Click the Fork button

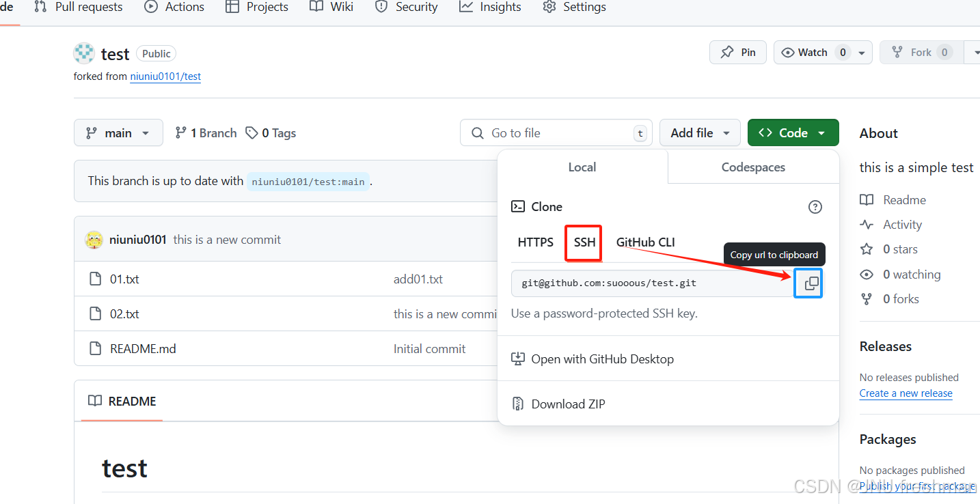(x=921, y=53)
